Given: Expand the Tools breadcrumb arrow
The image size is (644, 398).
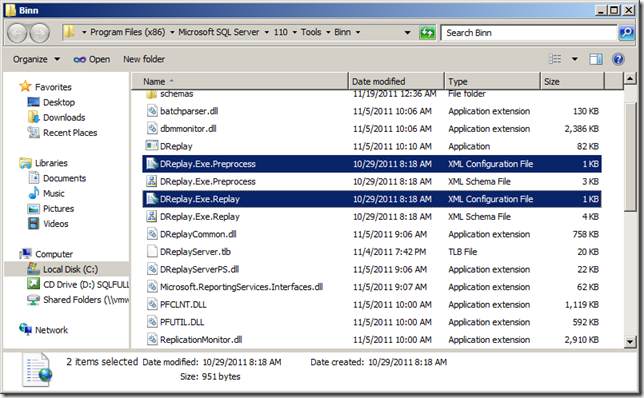Looking at the screenshot, I should click(x=328, y=32).
